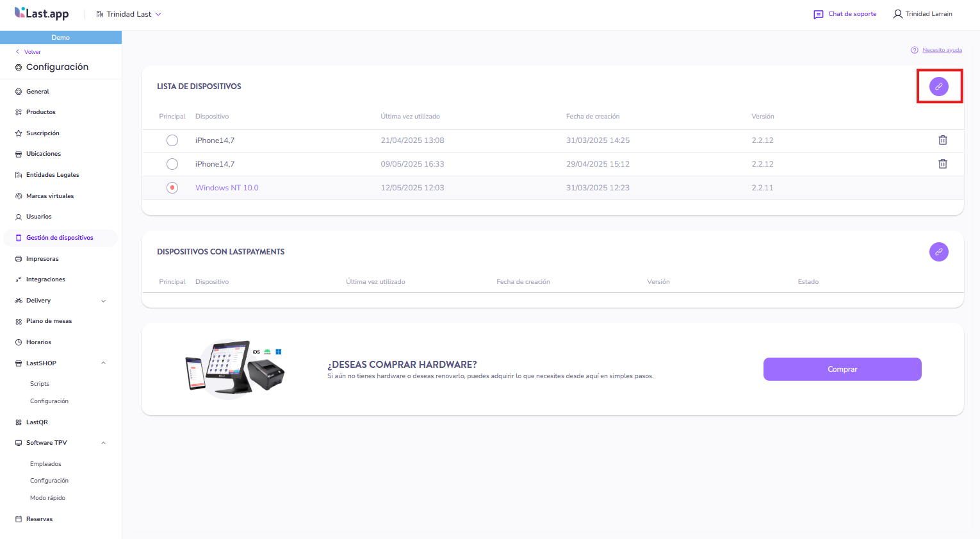Delete the second iPhone14,7 device row
The image size is (980, 539).
942,164
